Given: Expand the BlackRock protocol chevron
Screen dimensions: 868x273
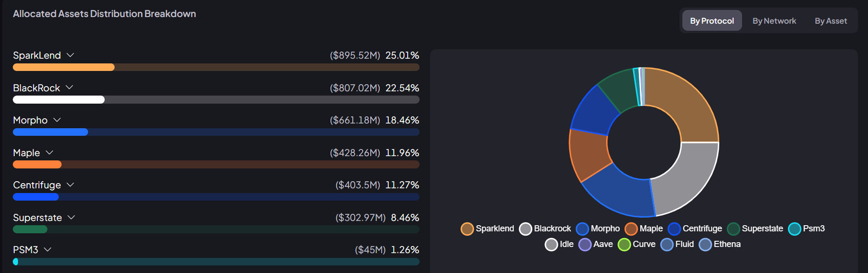Looking at the screenshot, I should click(70, 88).
